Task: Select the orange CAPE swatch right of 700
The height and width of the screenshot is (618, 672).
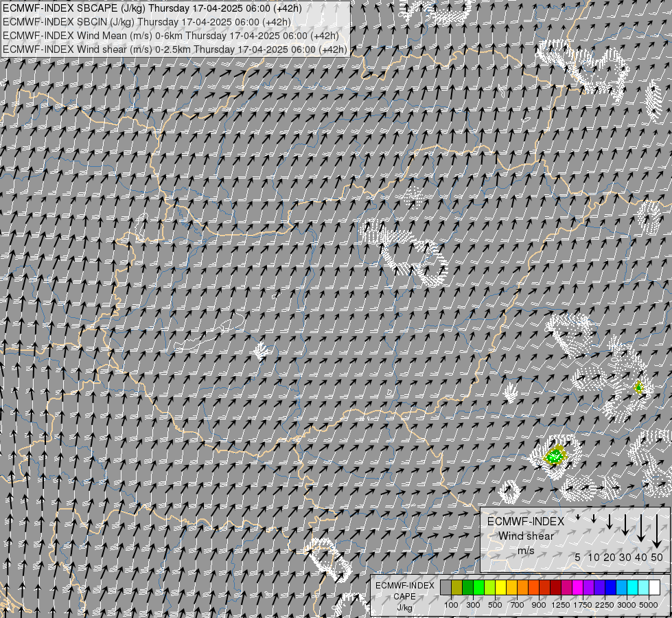Action: pyautogui.click(x=522, y=587)
